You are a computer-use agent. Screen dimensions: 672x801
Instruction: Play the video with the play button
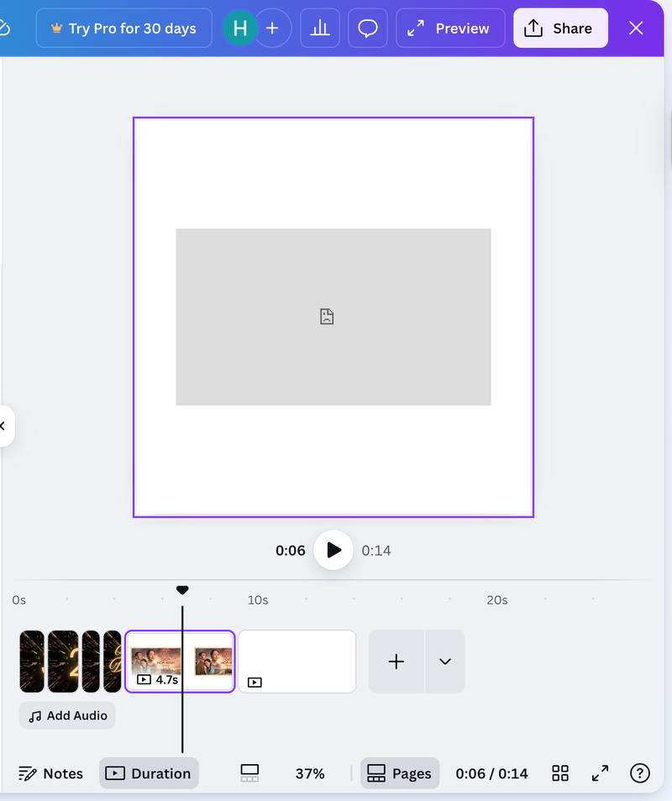click(333, 550)
